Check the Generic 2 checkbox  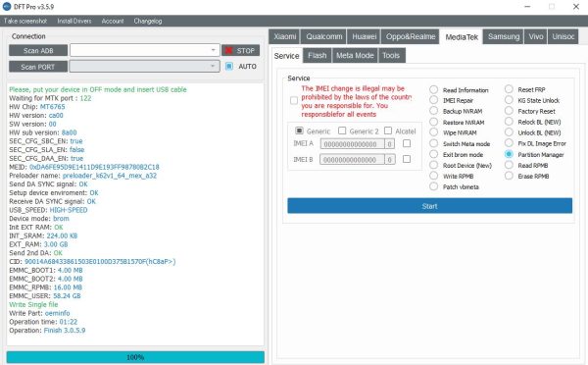click(x=342, y=130)
